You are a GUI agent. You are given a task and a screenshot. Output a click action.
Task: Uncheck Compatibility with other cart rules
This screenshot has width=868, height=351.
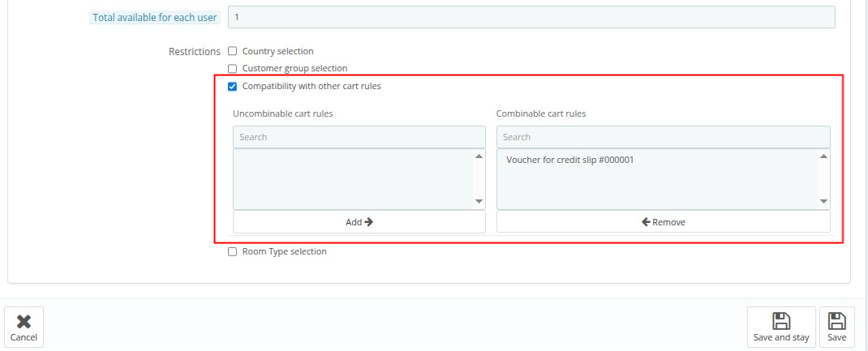(233, 87)
